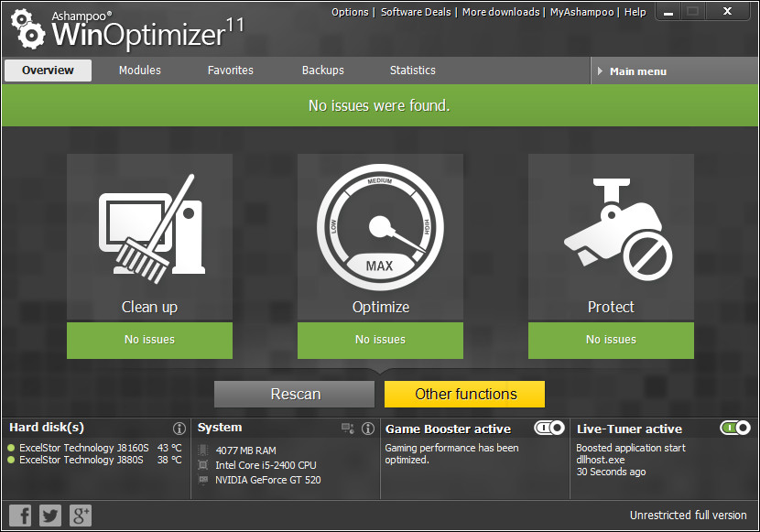This screenshot has height=532, width=760.
Task: Select ExcelStor Technology J880S disk entry
Action: (81, 460)
